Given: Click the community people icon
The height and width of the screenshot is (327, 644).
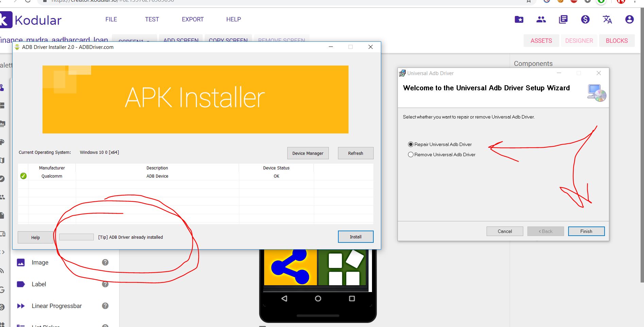Looking at the screenshot, I should [x=541, y=20].
